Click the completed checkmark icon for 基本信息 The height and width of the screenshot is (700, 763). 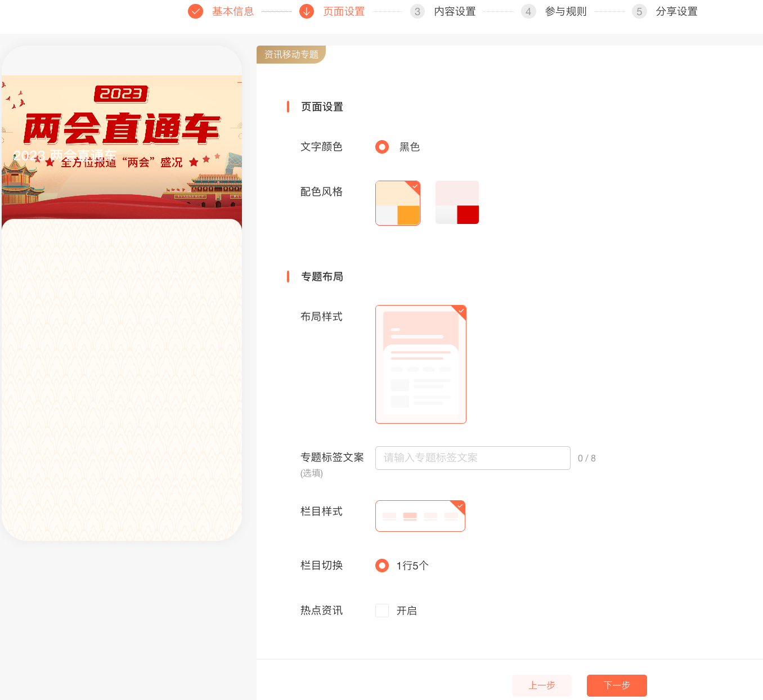(195, 11)
